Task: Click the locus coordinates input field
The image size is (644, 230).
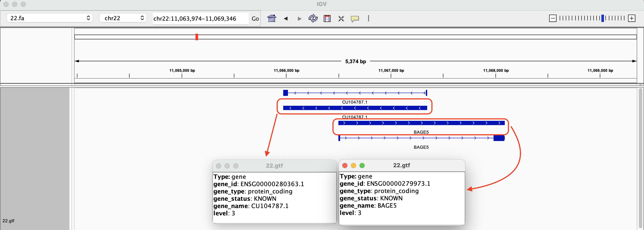Action: 200,18
